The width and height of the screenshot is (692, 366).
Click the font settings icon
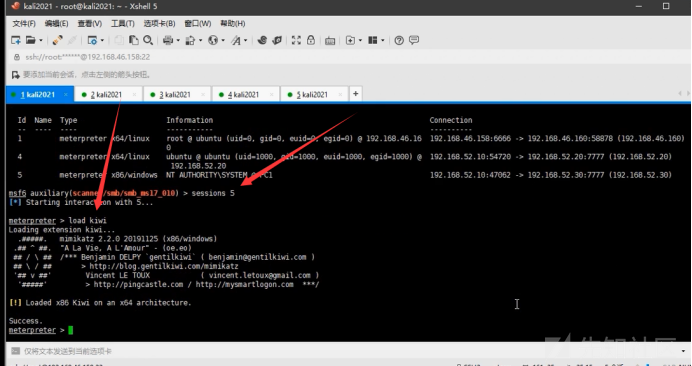point(236,41)
